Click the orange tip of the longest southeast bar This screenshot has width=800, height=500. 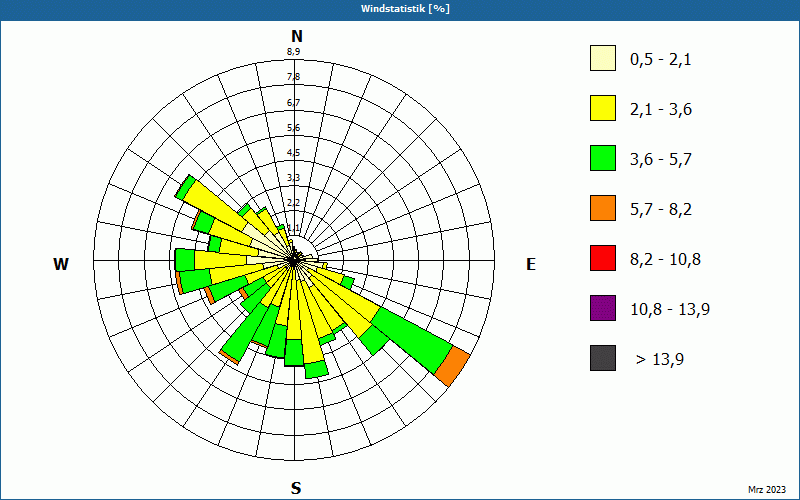click(x=452, y=366)
